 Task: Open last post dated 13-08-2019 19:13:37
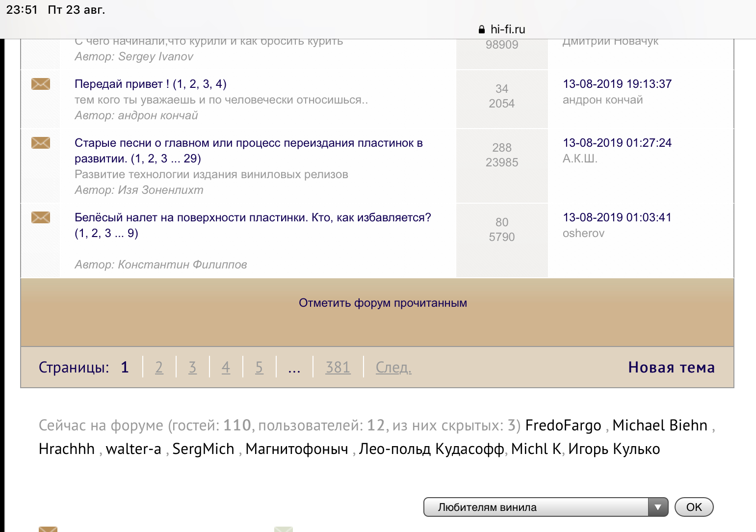[x=617, y=84]
